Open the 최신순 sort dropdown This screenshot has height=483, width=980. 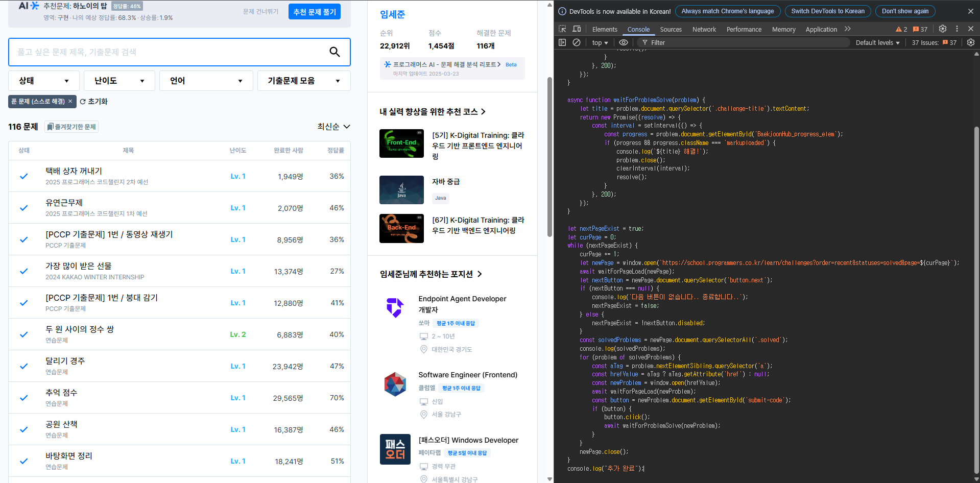point(333,127)
